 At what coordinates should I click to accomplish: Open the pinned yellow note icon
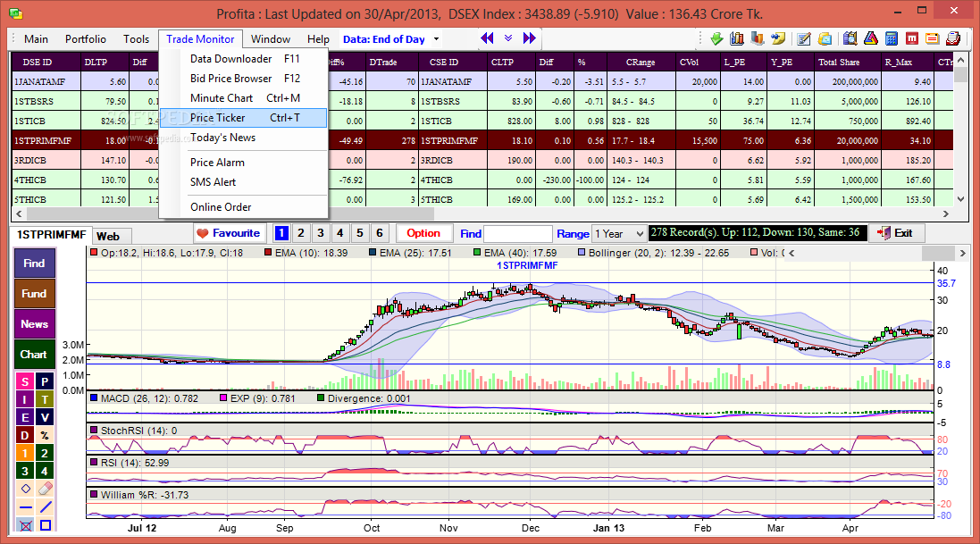tap(778, 38)
